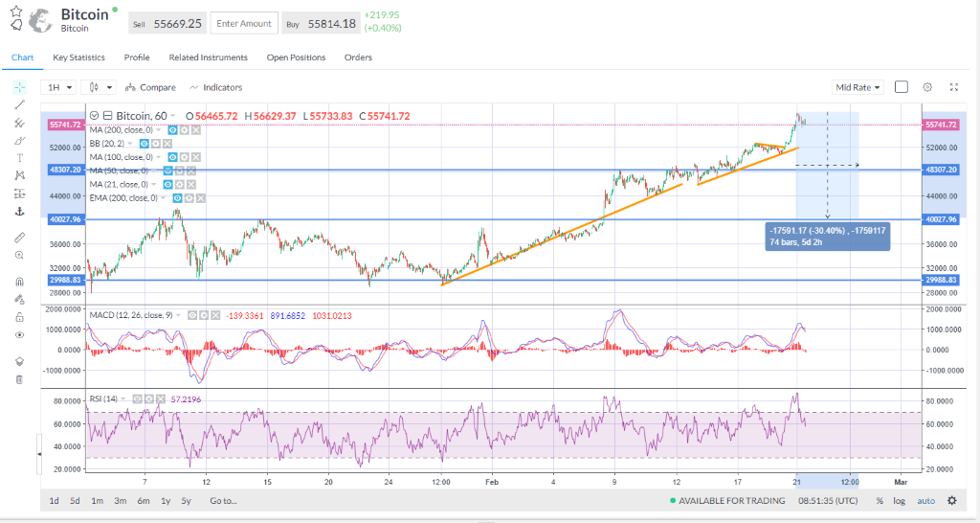
Task: Open the Key Statistics tab
Action: (x=78, y=57)
